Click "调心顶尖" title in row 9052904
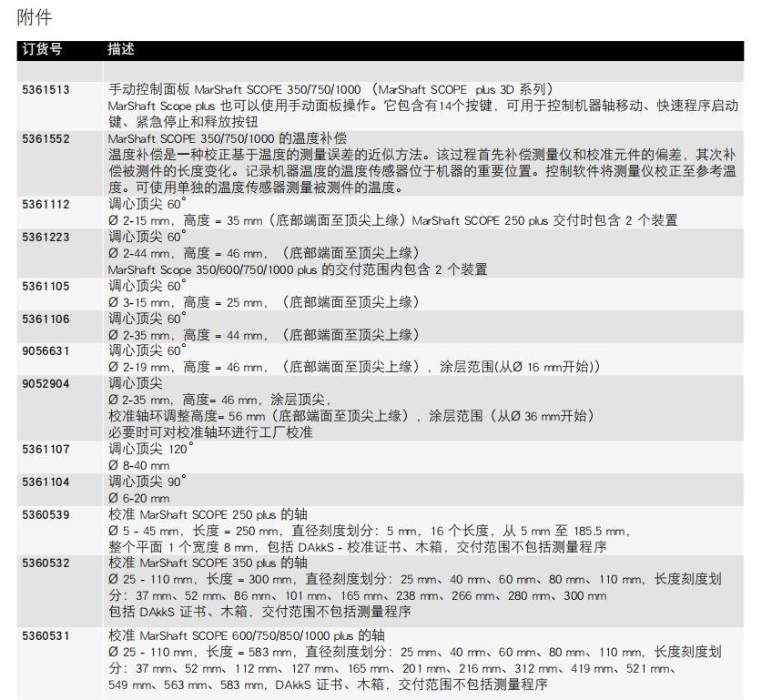 point(136,383)
